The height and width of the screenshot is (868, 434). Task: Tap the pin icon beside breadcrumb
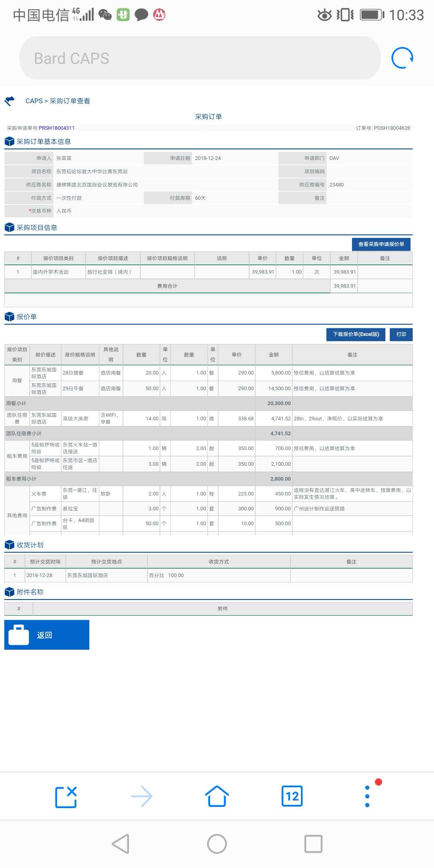pyautogui.click(x=10, y=101)
